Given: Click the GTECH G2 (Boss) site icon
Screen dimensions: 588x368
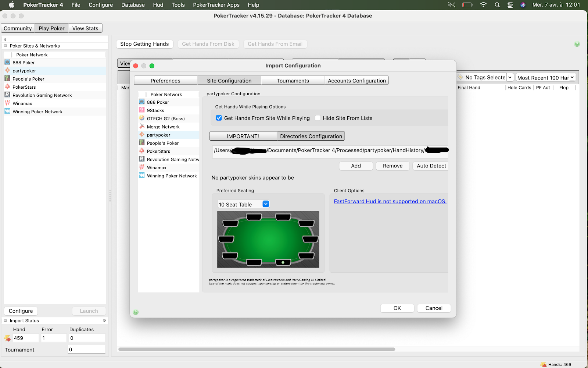Looking at the screenshot, I should [142, 118].
